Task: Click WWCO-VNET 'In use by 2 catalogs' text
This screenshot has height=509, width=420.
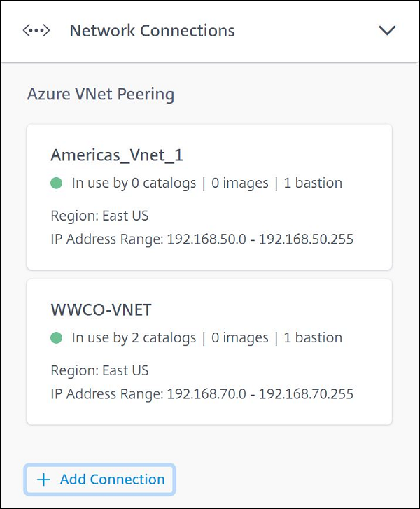Action: (134, 338)
